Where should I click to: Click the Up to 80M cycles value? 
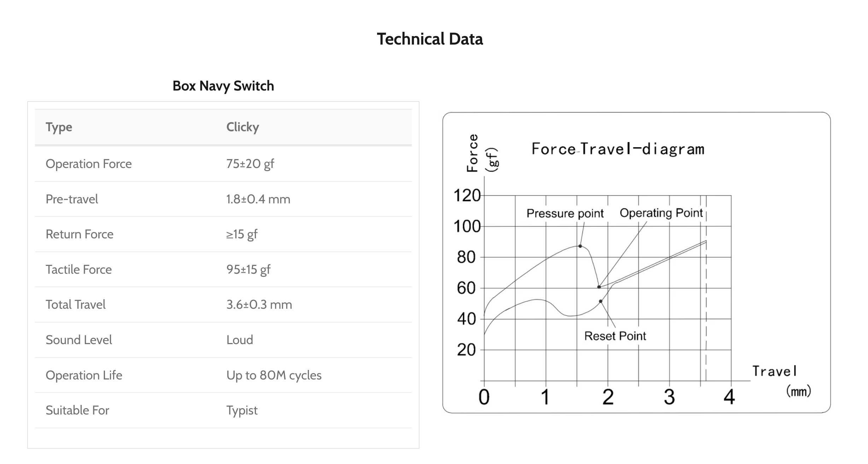(274, 375)
